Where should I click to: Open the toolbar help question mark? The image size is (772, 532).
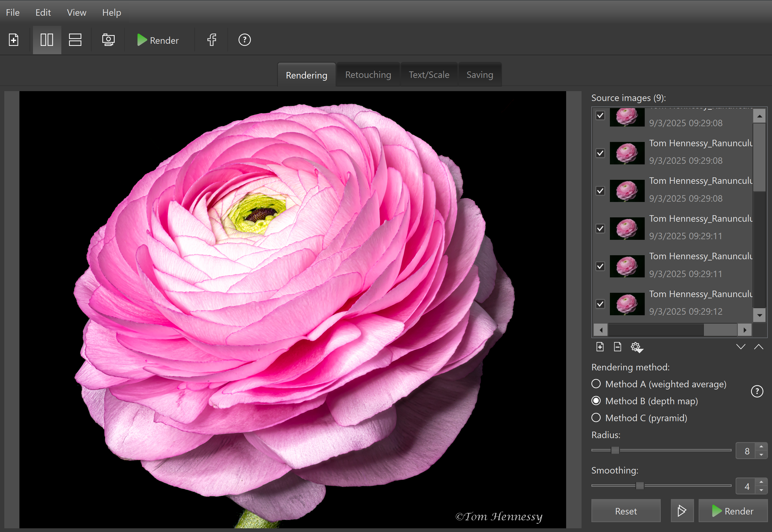click(245, 40)
